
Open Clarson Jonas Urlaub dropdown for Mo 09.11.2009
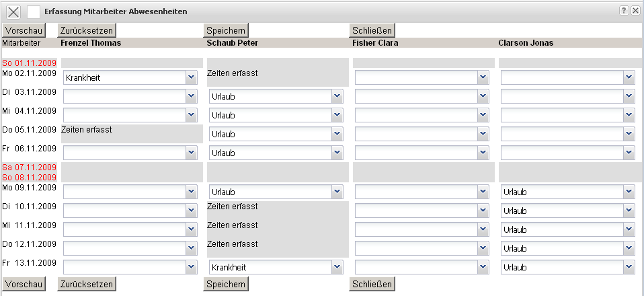tap(629, 192)
